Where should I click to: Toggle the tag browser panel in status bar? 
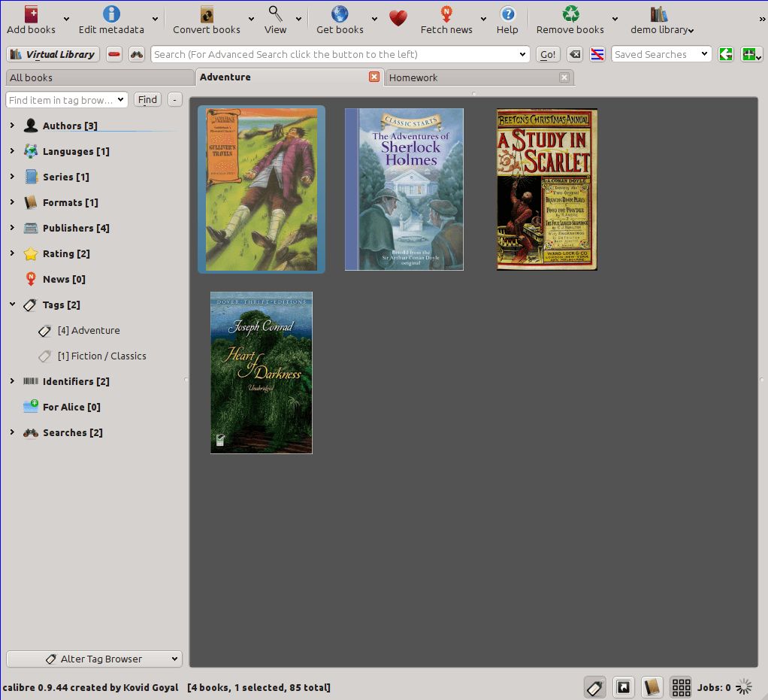tap(594, 687)
